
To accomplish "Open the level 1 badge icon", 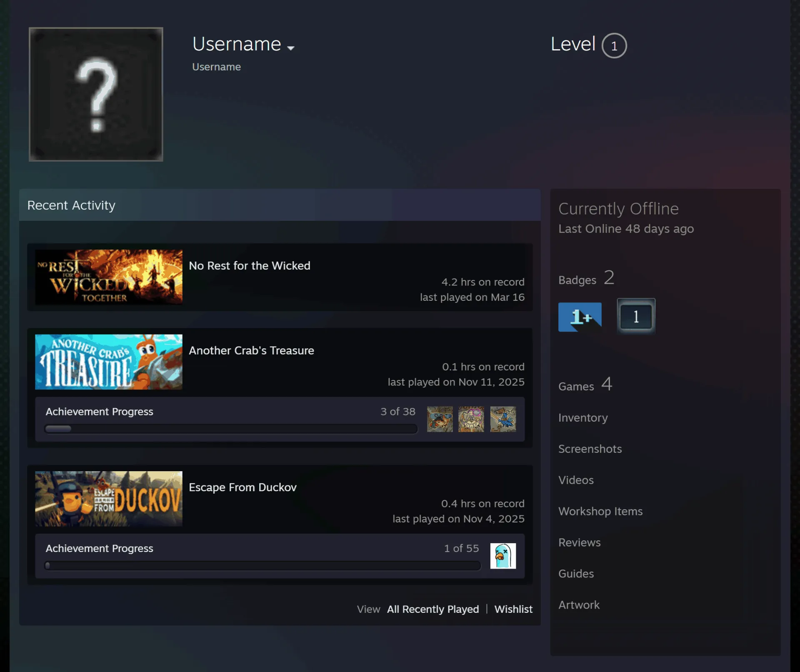I will (x=636, y=317).
